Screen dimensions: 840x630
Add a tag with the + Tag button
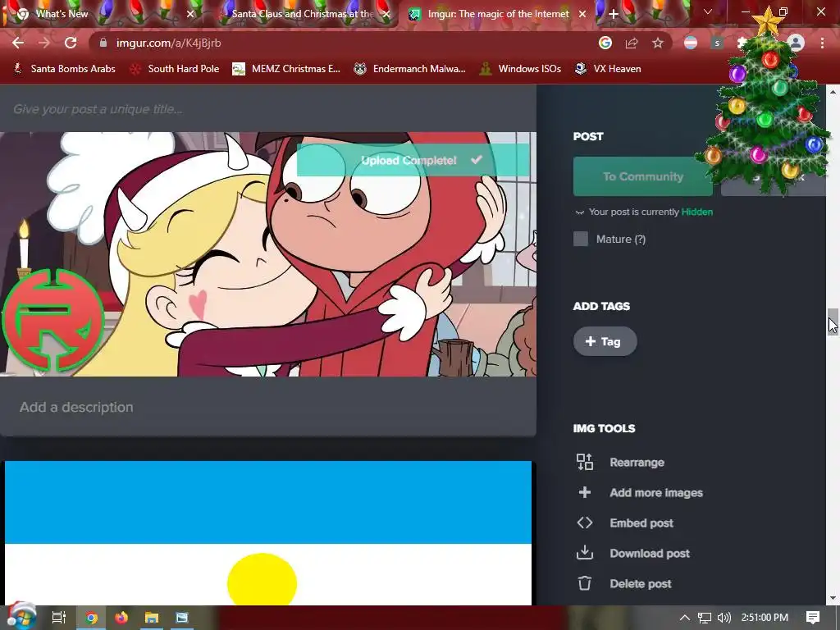(x=605, y=341)
